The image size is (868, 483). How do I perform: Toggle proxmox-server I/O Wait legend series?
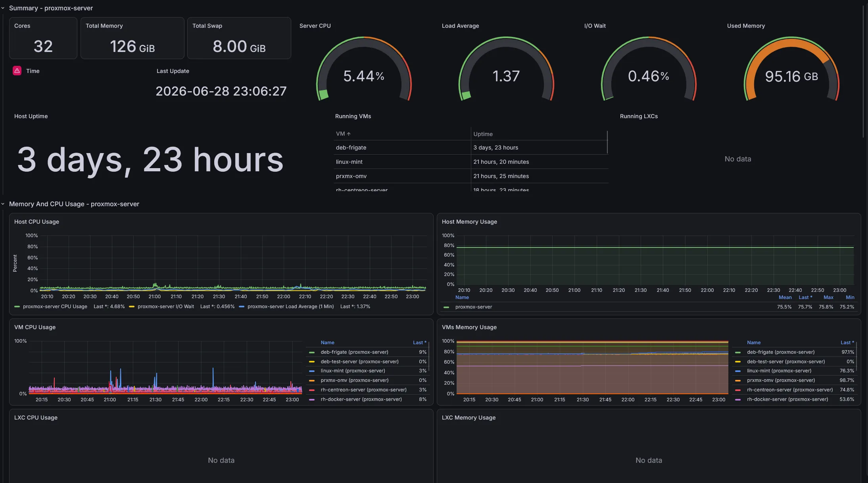tap(166, 307)
